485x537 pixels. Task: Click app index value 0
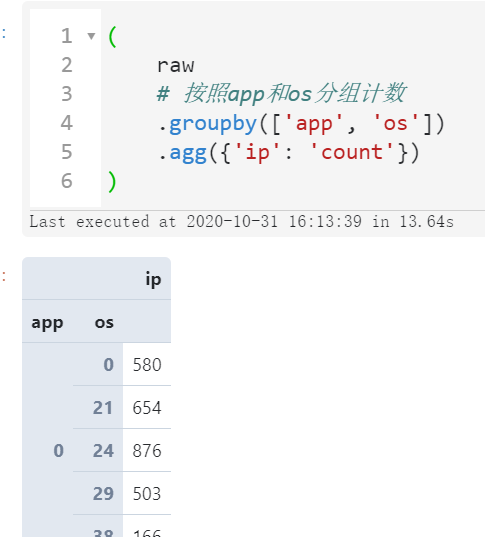pyautogui.click(x=59, y=451)
